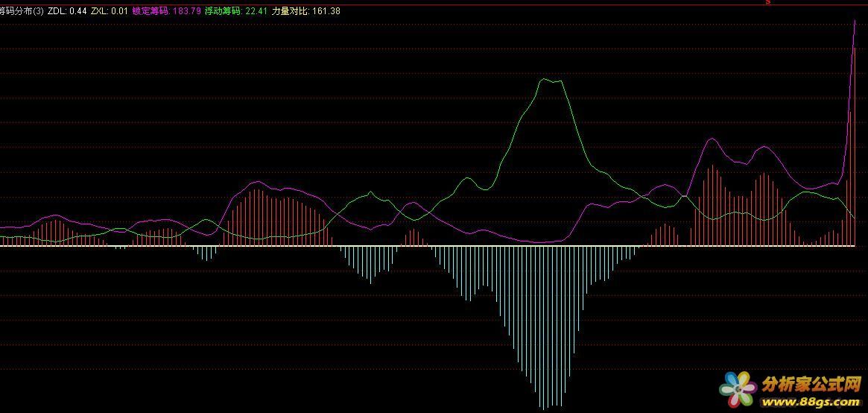The height and width of the screenshot is (413, 868).
Task: Click the 锁定筹码: 183.79 magenta label
Action: tap(167, 11)
